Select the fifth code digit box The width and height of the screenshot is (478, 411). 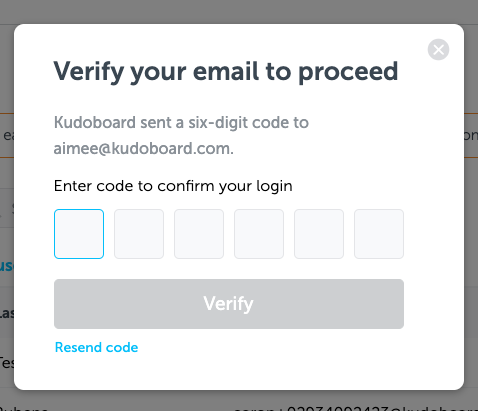[319, 234]
